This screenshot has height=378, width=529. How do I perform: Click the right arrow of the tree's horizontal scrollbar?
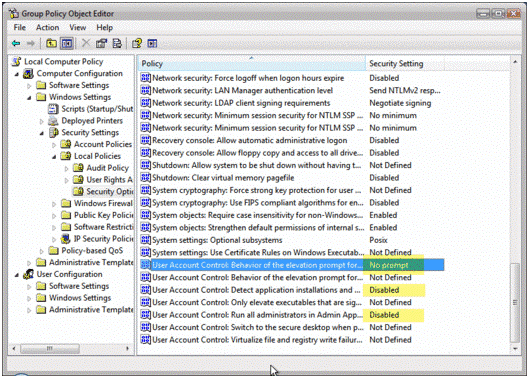coord(128,348)
